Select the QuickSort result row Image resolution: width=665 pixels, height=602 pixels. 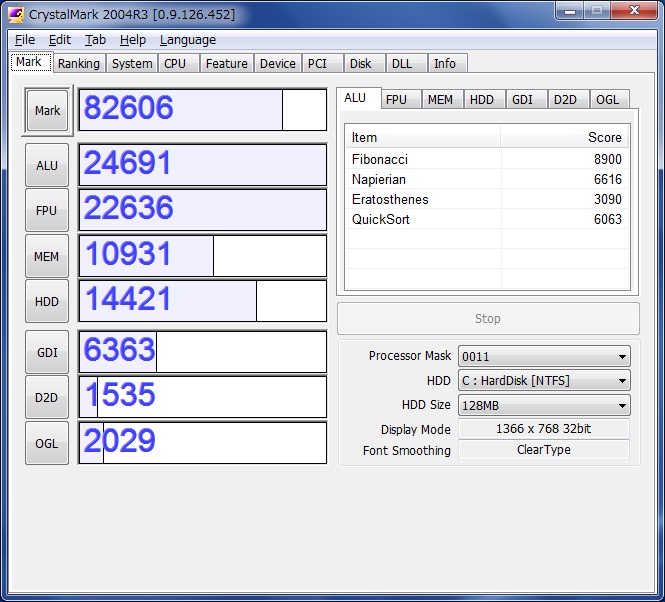click(487, 219)
